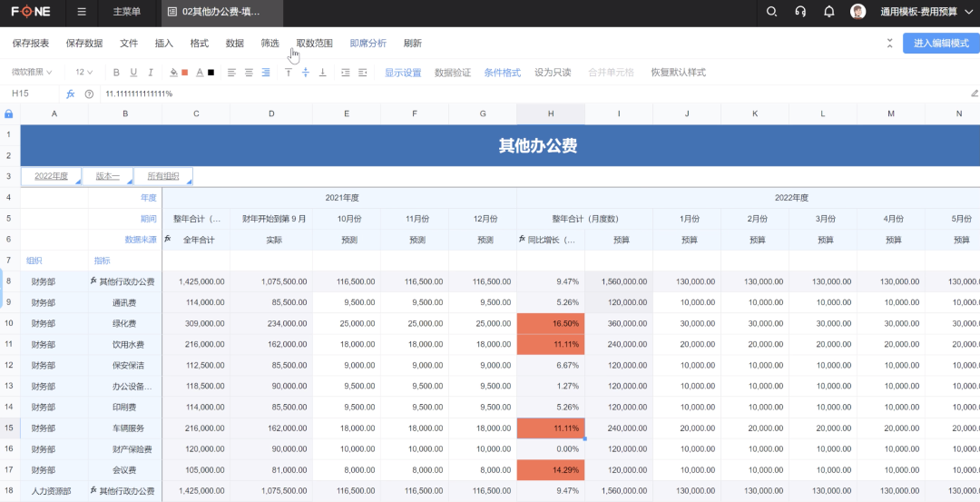Open the headset support icon
This screenshot has height=502, width=980.
point(800,12)
